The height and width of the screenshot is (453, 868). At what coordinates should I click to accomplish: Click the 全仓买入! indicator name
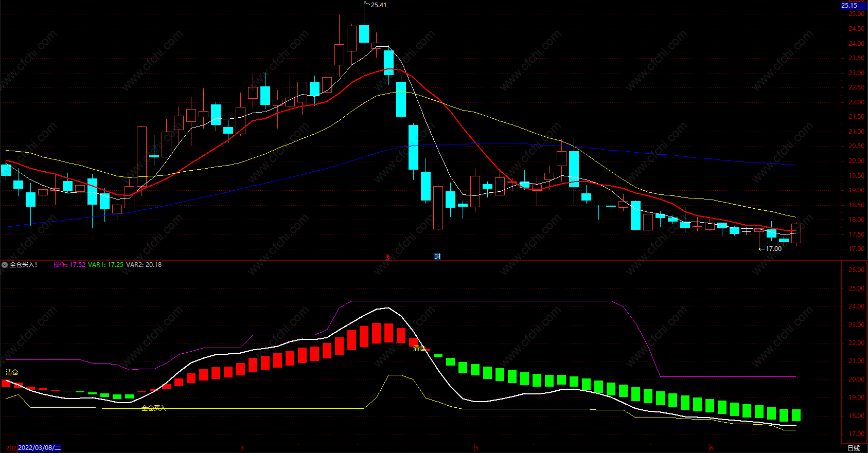[x=24, y=265]
